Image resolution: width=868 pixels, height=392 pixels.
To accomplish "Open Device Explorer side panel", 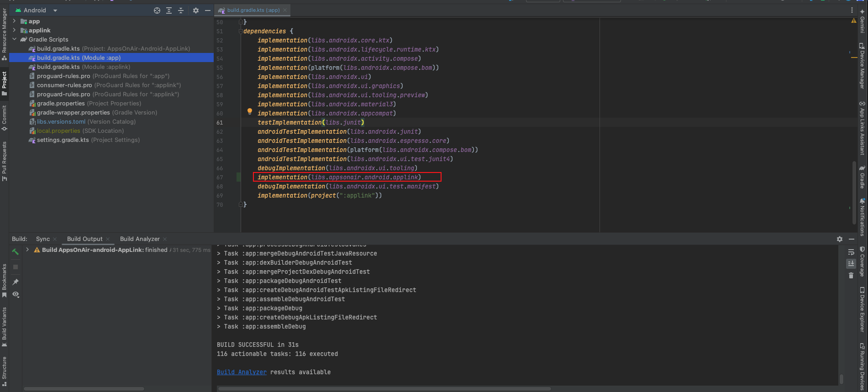I will (x=862, y=309).
